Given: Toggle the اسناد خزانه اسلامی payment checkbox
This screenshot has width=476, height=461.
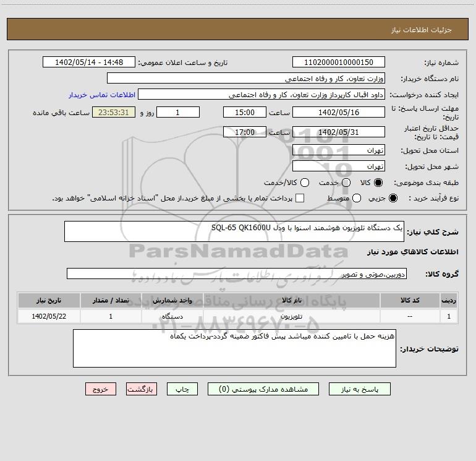Looking at the screenshot, I should (300, 198).
